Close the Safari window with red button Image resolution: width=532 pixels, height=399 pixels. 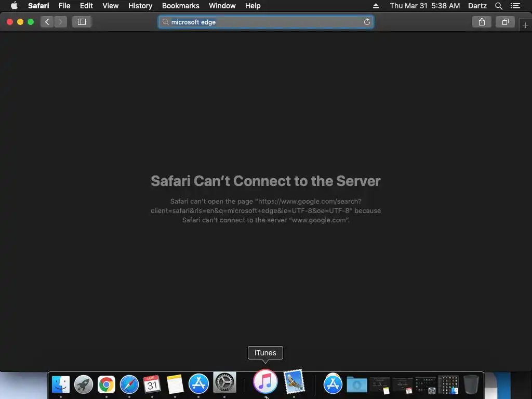[x=10, y=22]
